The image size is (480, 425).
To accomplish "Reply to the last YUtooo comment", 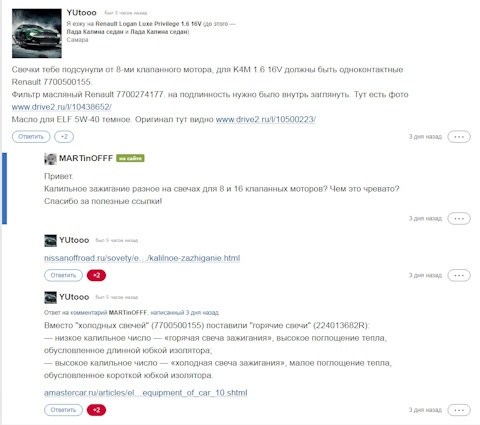I will 63,410.
